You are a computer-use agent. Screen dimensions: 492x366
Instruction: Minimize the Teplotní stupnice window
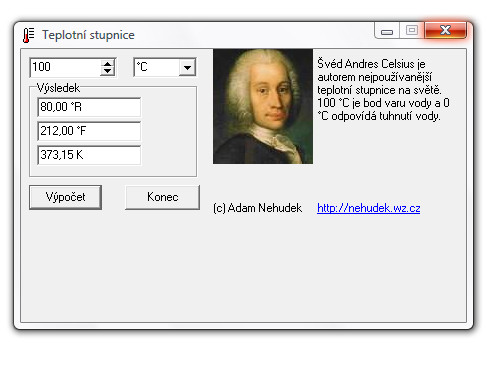coord(387,31)
